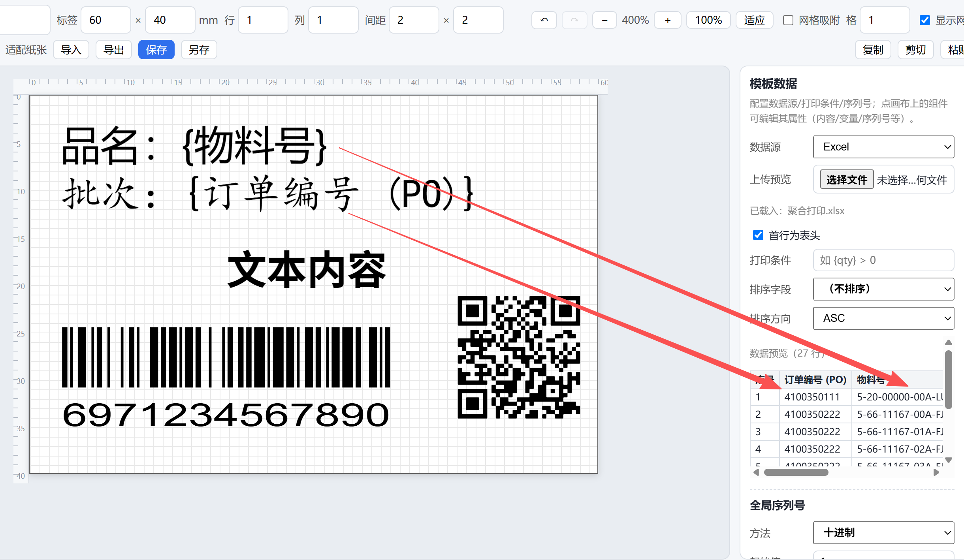Click the data preview horizontal scrollbar thumb

(x=796, y=472)
